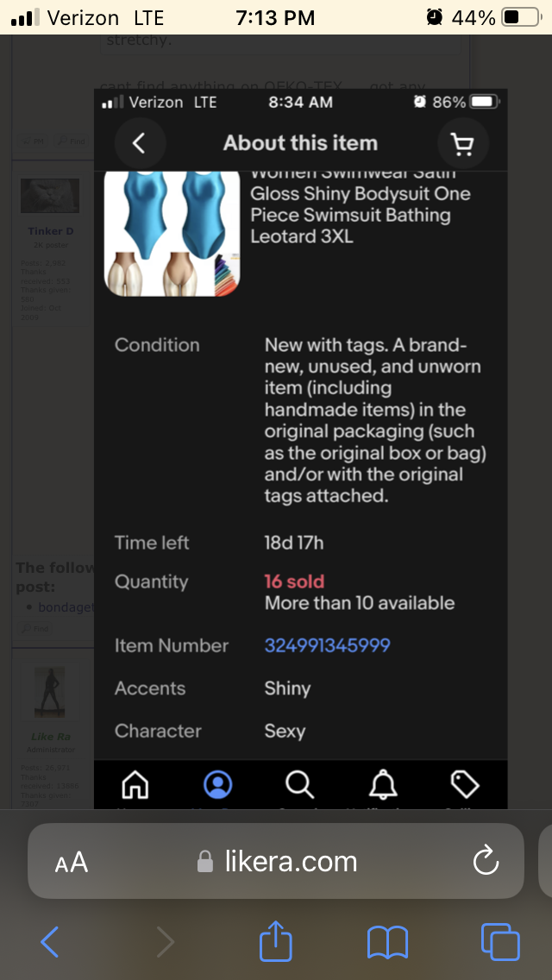Open Safari bookmarks book icon

coord(387,942)
